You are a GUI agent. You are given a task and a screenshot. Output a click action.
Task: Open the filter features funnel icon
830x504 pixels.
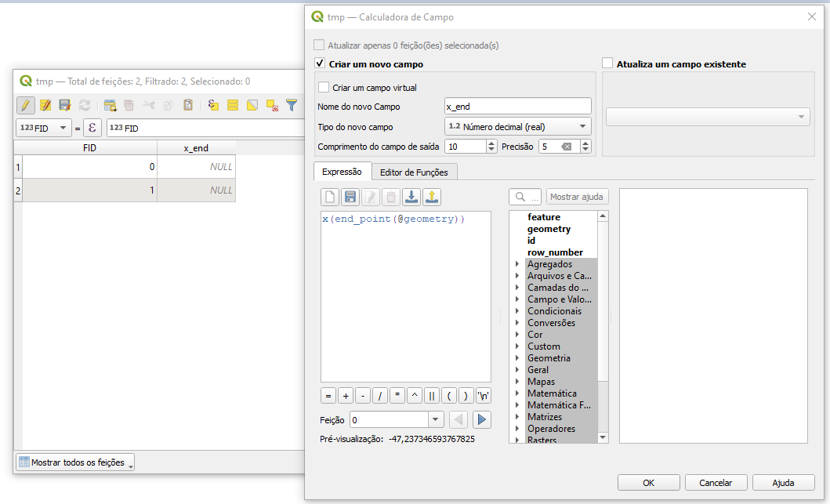pos(291,104)
